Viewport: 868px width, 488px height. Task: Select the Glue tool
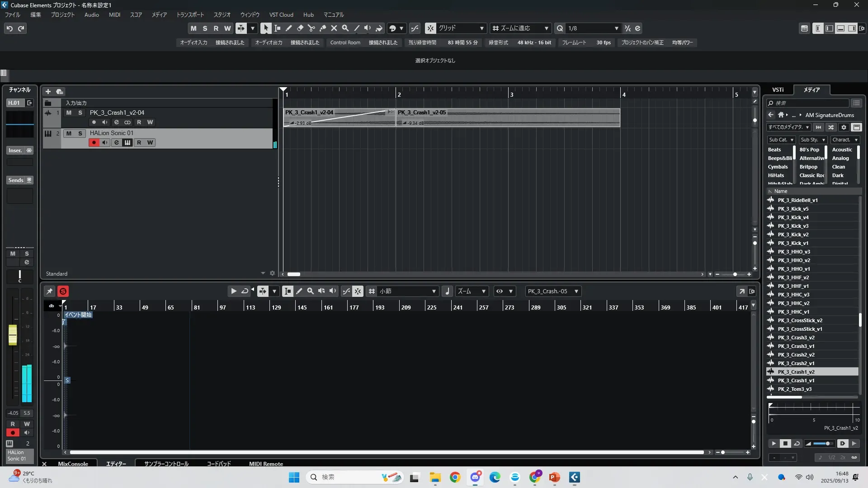pos(322,28)
